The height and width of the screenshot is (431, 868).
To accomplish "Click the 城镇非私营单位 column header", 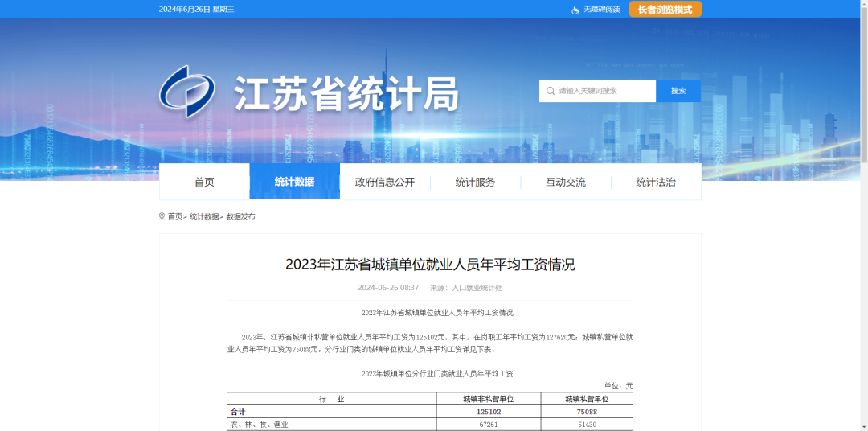I will point(488,399).
